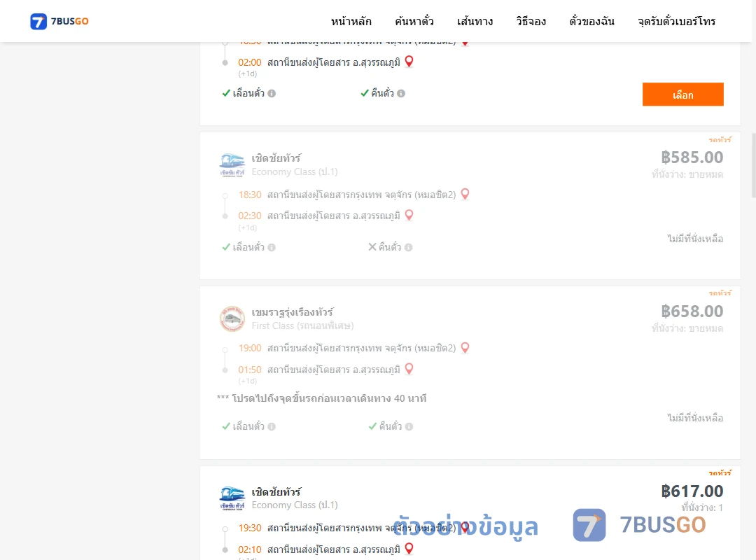Click the 7BUSGO logo in header
This screenshot has height=560, width=756.
click(59, 21)
